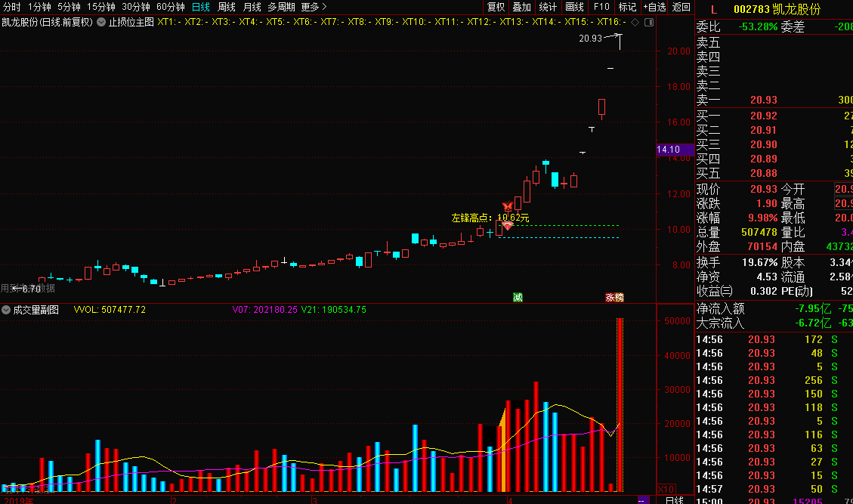Image resolution: width=853 pixels, height=504 pixels.
Task: Open the 统计 statistics button
Action: click(548, 7)
